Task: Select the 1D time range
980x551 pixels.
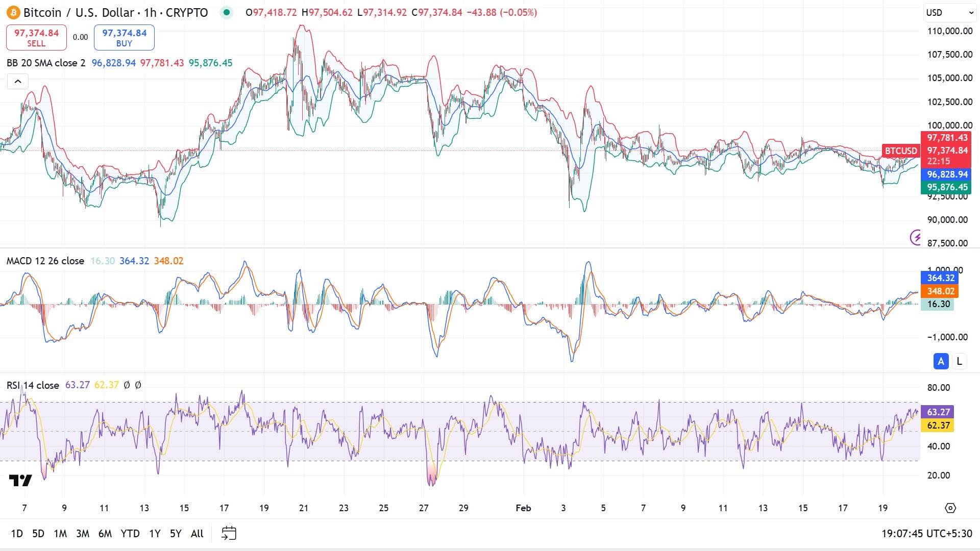Action: point(17,534)
